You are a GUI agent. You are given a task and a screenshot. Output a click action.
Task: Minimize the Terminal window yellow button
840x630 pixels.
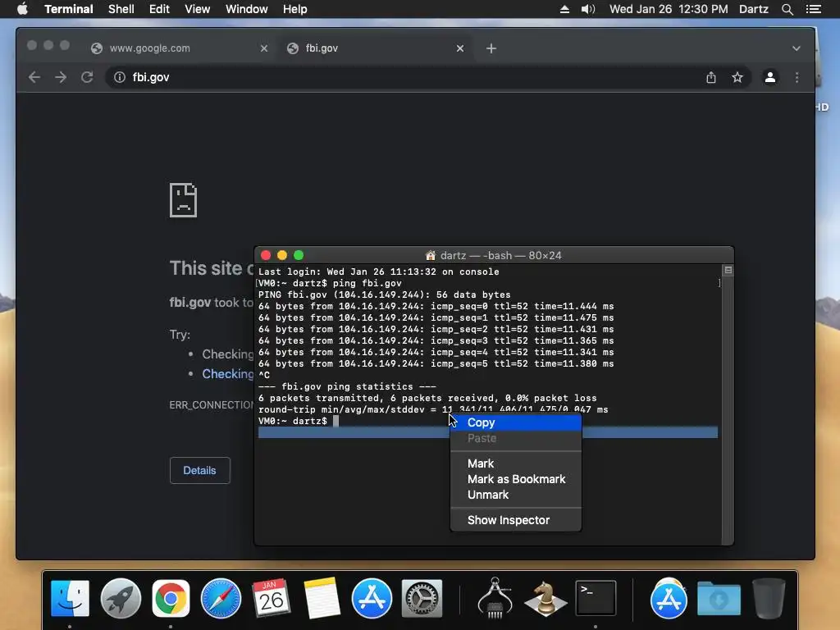tap(282, 256)
